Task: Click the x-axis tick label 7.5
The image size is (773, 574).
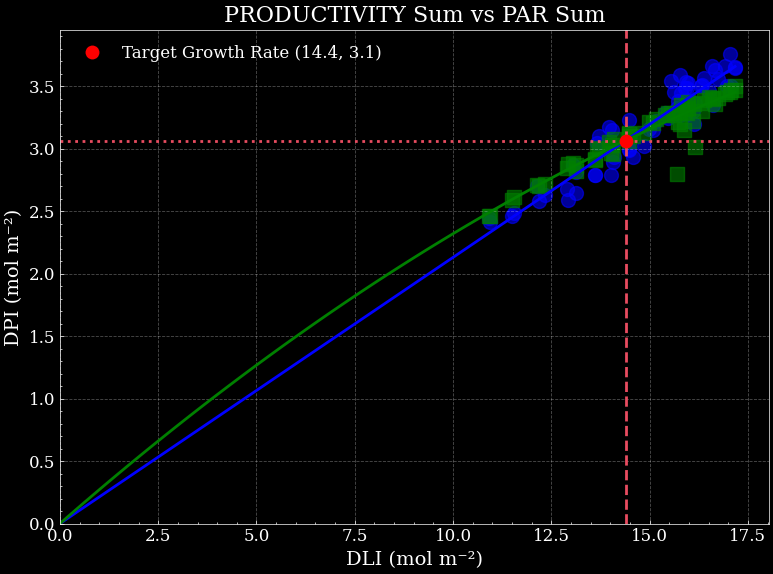Action: [x=354, y=538]
